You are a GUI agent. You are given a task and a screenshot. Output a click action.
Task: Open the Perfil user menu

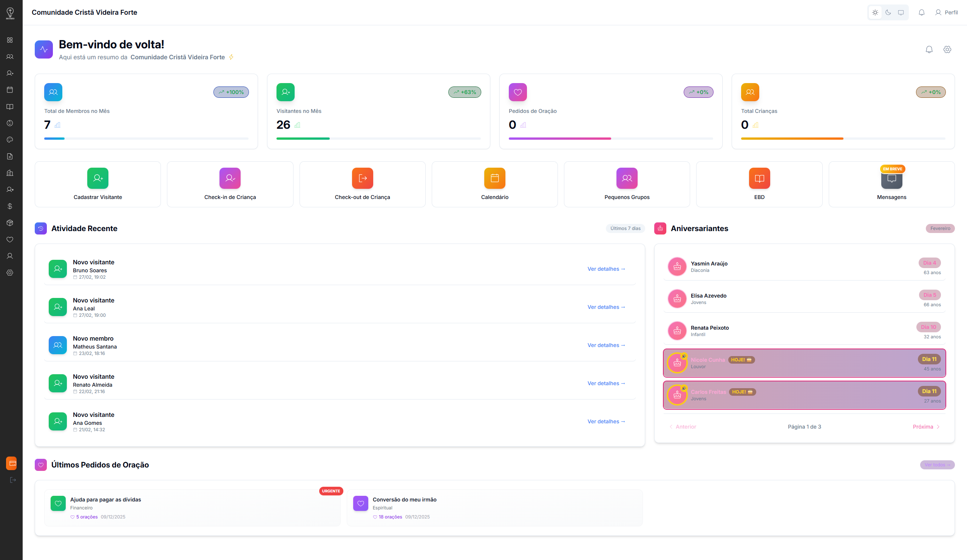[946, 13]
